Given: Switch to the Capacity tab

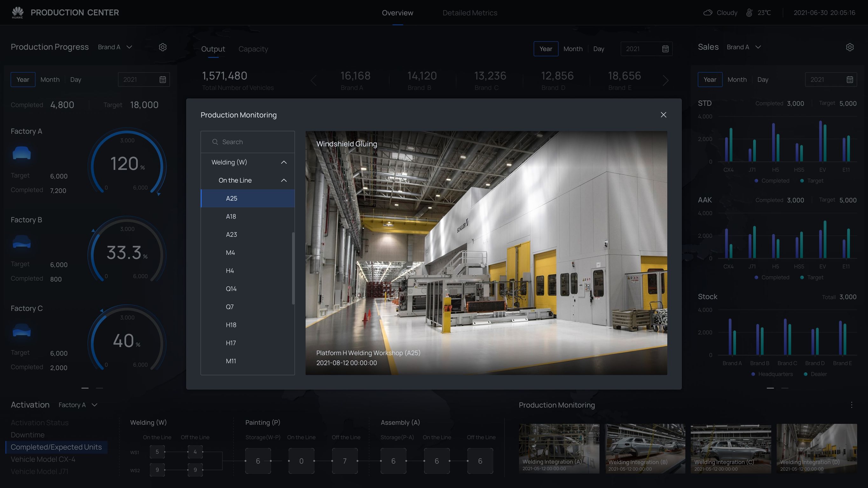Looking at the screenshot, I should 253,49.
